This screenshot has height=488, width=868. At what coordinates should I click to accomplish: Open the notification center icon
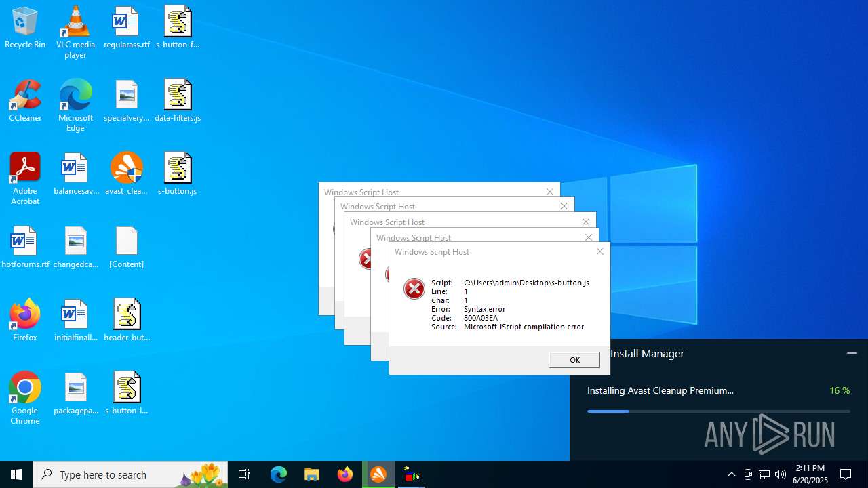tap(846, 474)
